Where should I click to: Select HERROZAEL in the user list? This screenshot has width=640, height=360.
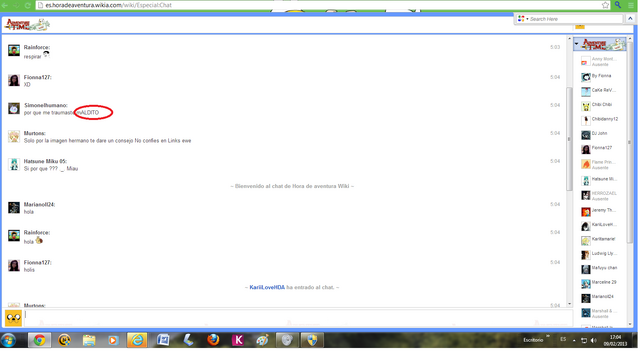pos(600,196)
